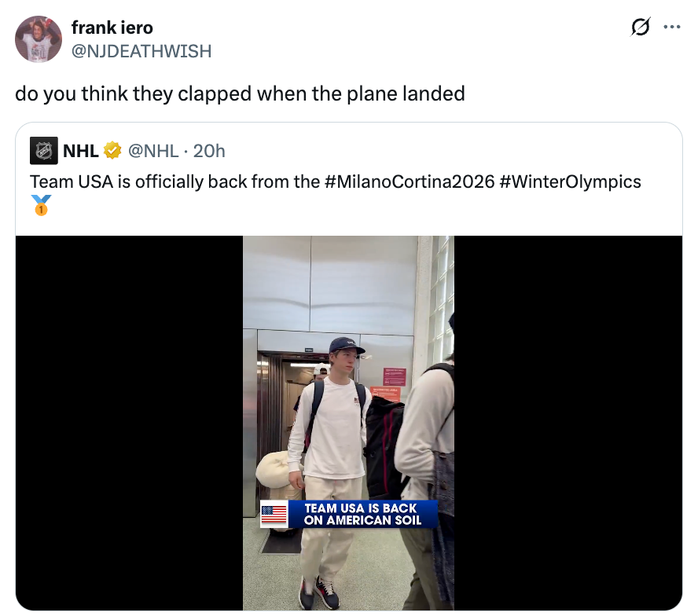
Task: Click the NHL logo avatar
Action: tap(44, 150)
